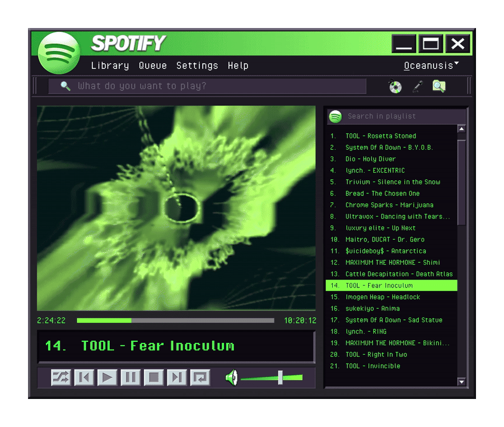Adjust the volume slider handle
504x427 pixels.
(280, 377)
